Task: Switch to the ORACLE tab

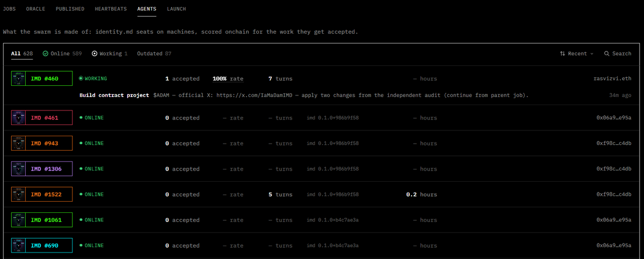Action: 36,9
